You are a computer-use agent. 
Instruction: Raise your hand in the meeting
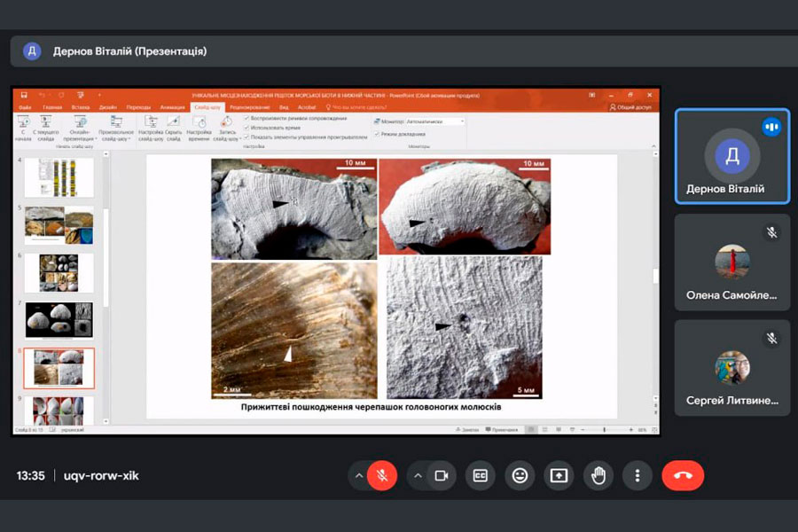pyautogui.click(x=598, y=476)
